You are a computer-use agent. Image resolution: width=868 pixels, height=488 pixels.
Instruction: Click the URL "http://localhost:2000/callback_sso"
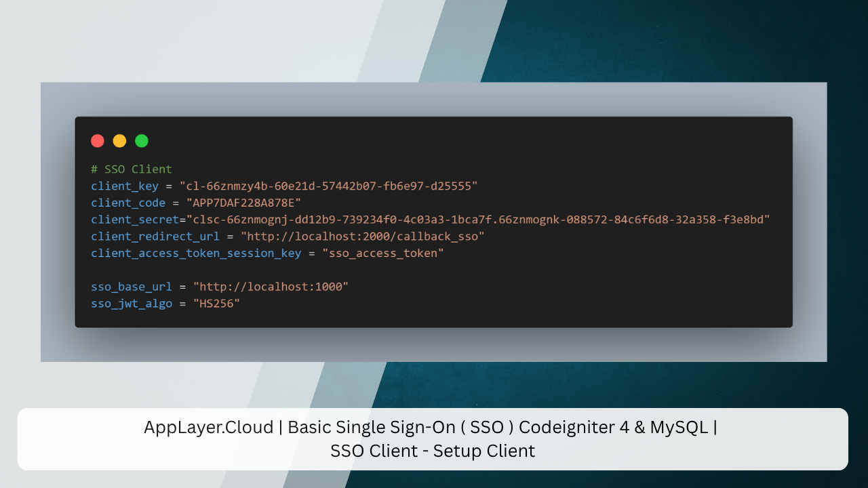pos(363,237)
